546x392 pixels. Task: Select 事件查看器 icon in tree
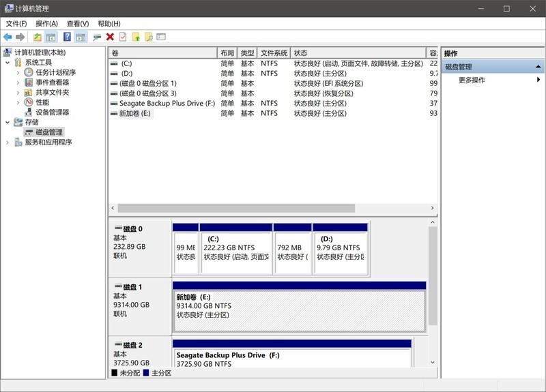pos(29,82)
